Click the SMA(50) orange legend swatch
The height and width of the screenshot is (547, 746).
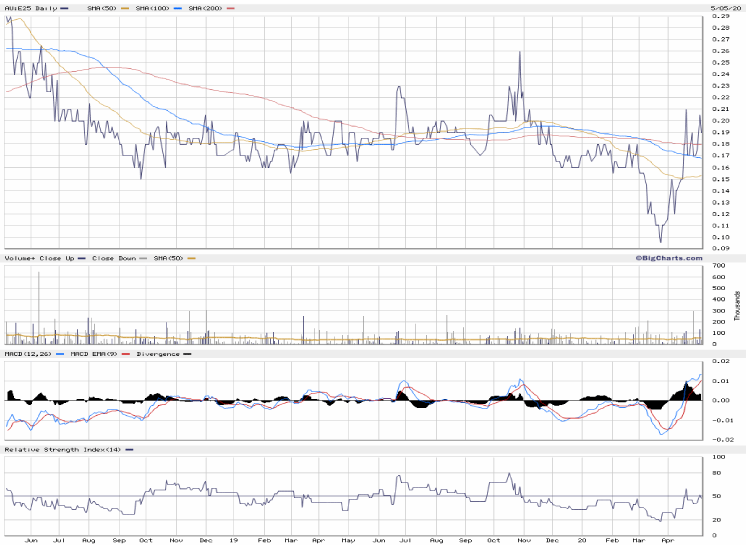[126, 8]
